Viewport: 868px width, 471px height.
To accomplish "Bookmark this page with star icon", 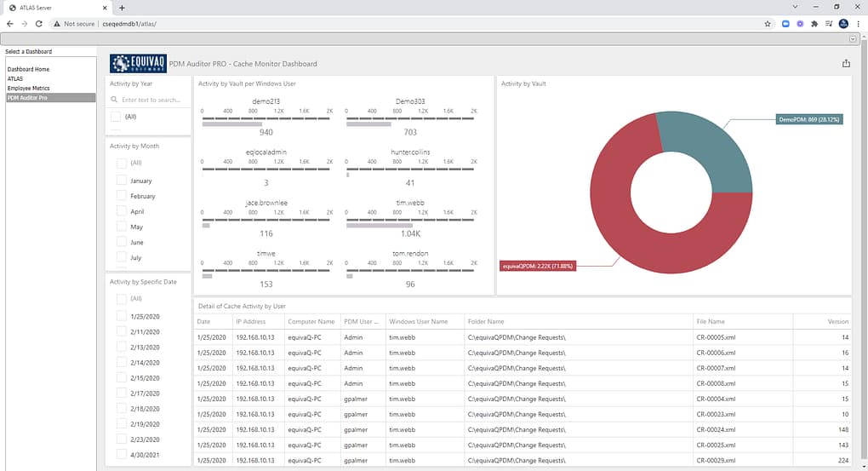I will [x=768, y=24].
